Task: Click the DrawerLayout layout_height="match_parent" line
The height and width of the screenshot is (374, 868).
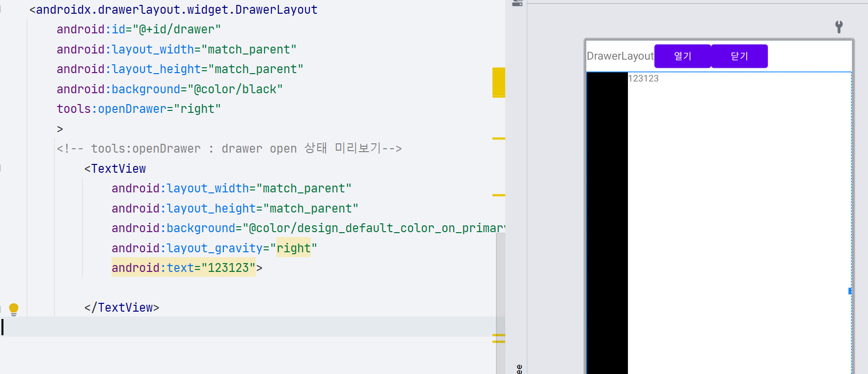Action: (180, 69)
